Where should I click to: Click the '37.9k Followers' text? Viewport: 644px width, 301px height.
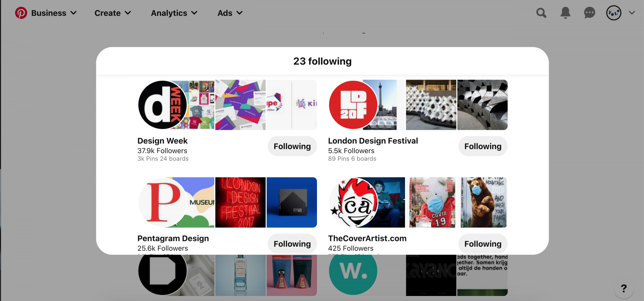(162, 151)
